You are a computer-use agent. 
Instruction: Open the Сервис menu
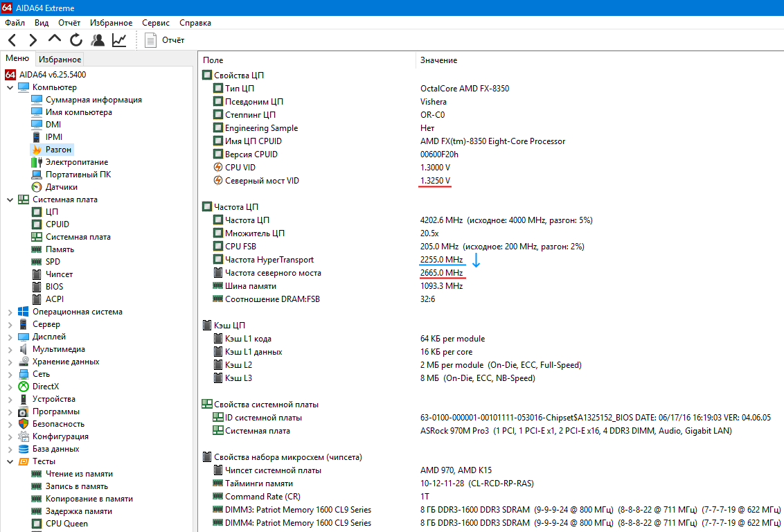[x=156, y=22]
